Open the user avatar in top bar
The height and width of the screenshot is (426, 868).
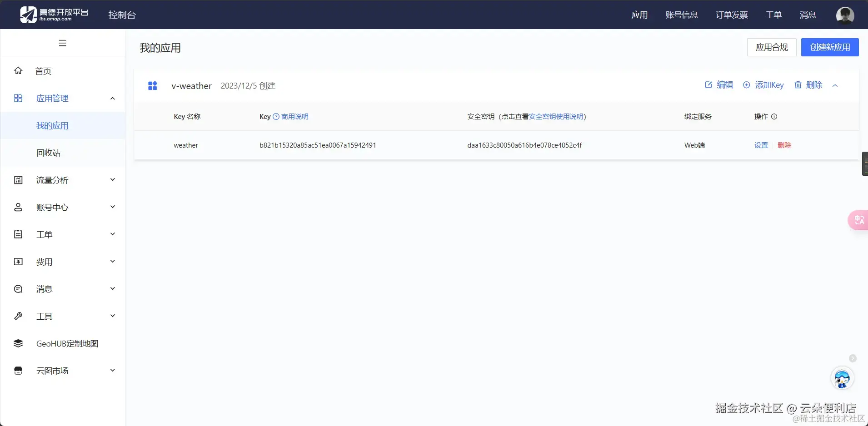click(x=845, y=15)
